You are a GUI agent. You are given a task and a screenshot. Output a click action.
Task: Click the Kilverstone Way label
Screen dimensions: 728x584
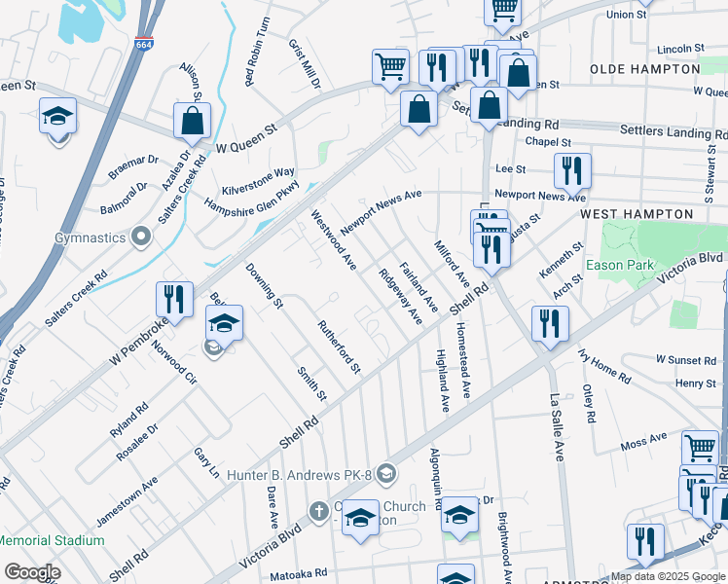pyautogui.click(x=258, y=181)
